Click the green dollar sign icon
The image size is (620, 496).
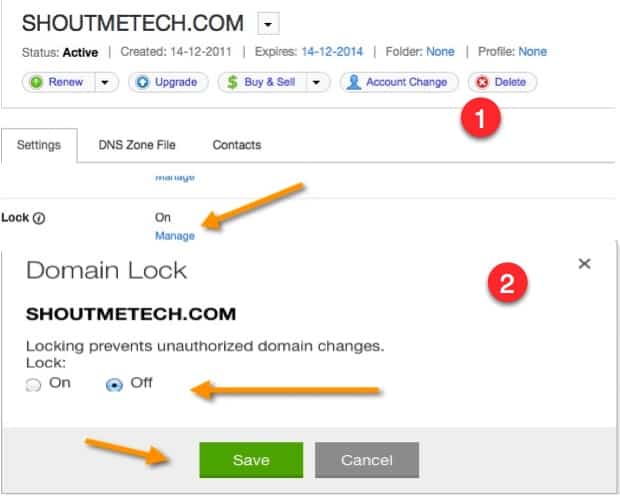(232, 82)
